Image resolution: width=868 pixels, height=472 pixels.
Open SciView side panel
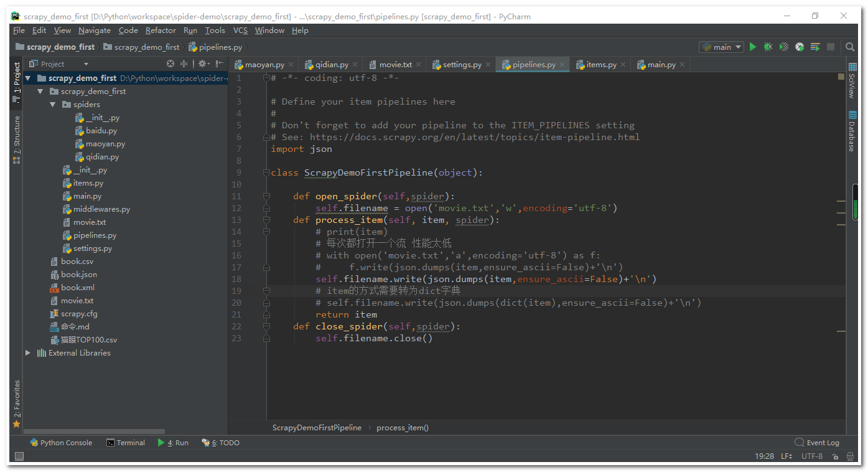click(x=852, y=81)
